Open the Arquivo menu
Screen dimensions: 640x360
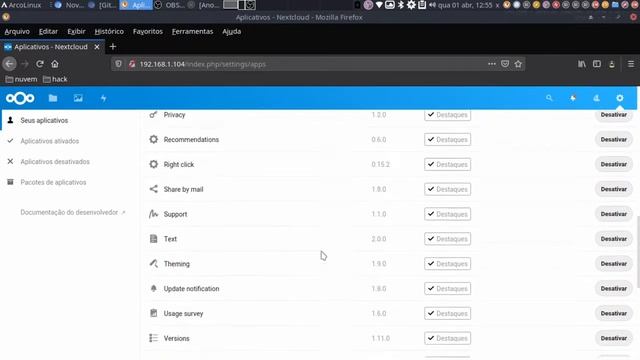click(17, 31)
